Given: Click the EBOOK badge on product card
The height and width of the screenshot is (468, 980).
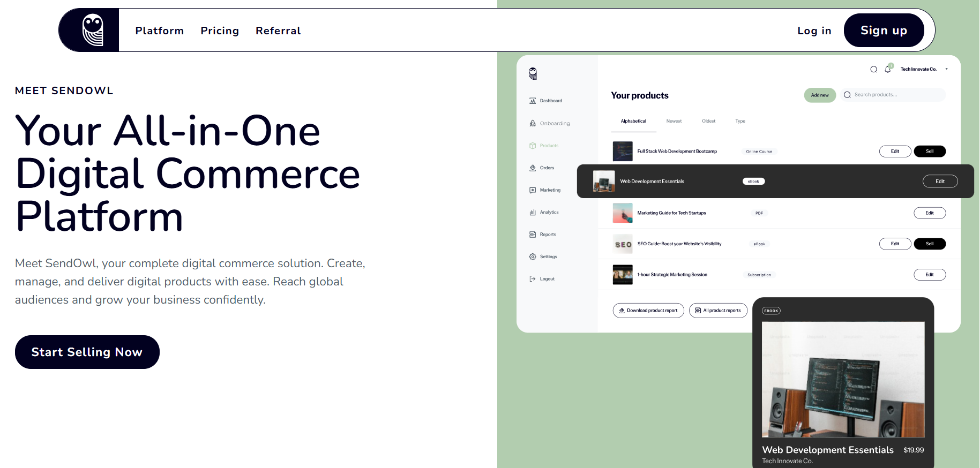Looking at the screenshot, I should point(771,311).
